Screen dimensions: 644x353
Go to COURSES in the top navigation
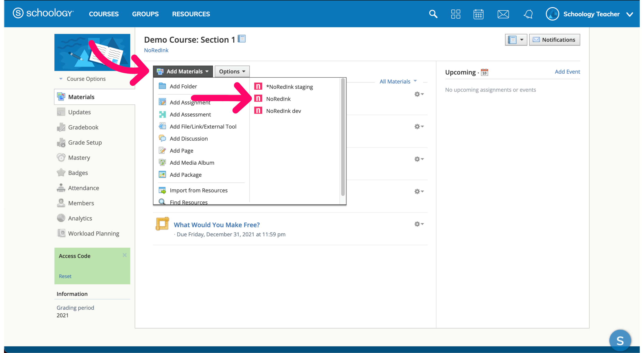[x=104, y=14]
